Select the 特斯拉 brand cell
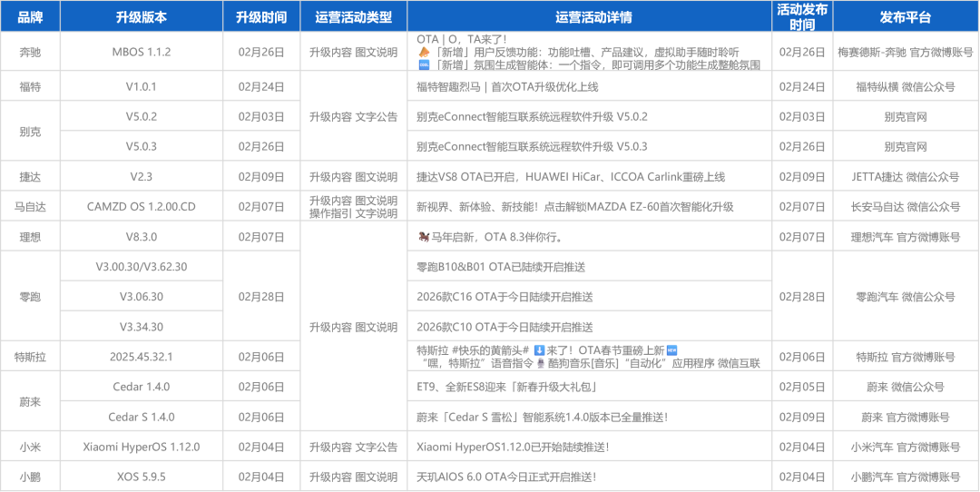 click(30, 357)
